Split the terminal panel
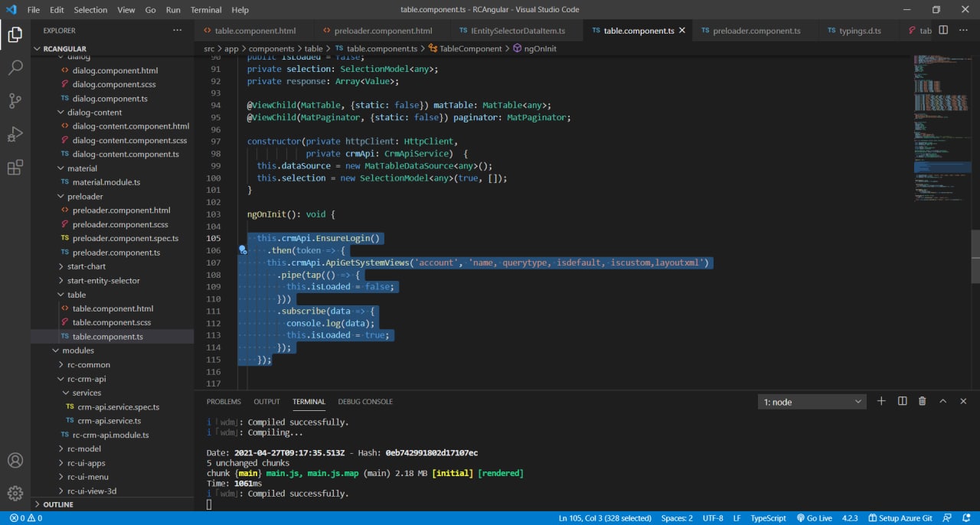The image size is (980, 525). [902, 401]
